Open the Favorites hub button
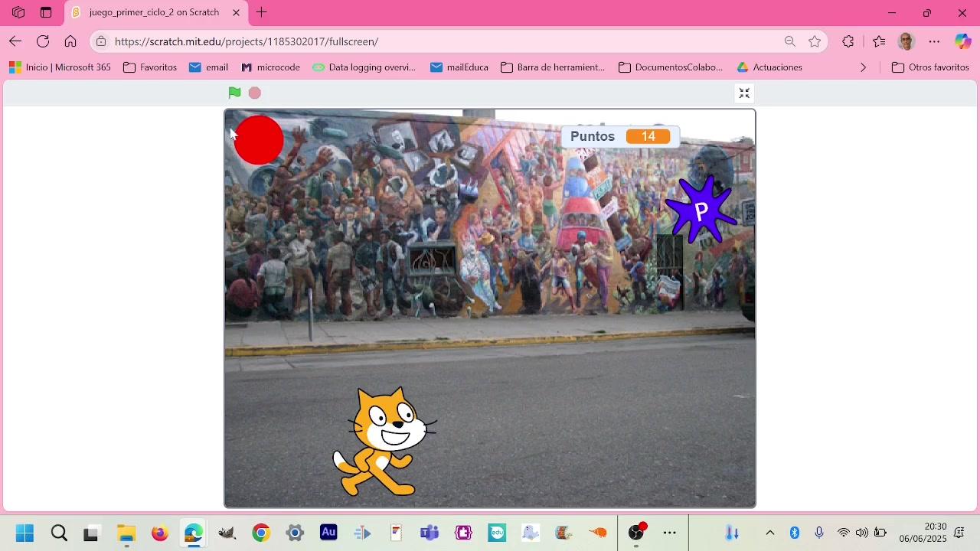Viewport: 980px width, 551px height. 879,41
